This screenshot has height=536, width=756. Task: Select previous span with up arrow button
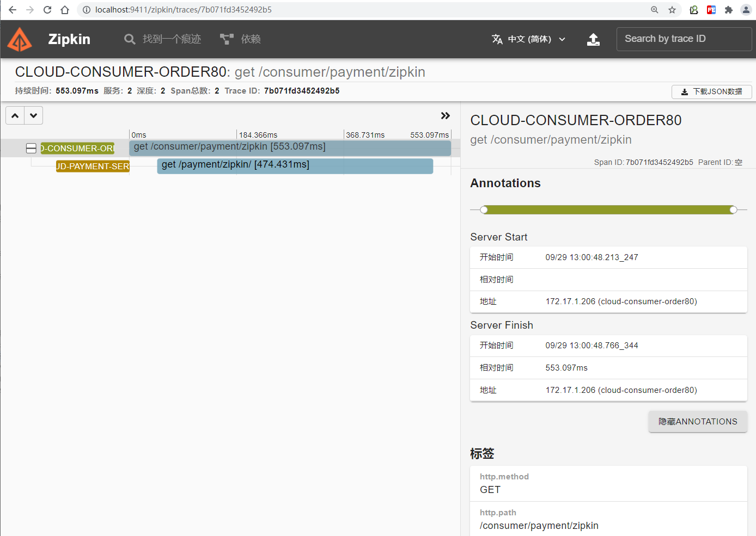15,115
